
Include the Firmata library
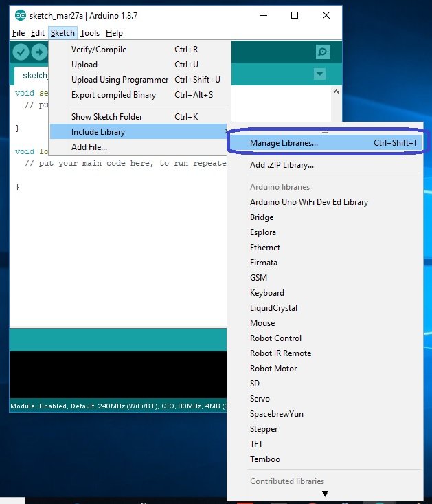325,263
